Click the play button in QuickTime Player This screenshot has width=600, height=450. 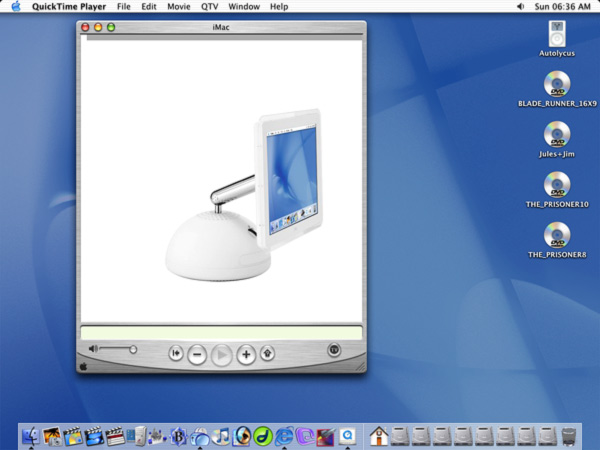pyautogui.click(x=222, y=355)
